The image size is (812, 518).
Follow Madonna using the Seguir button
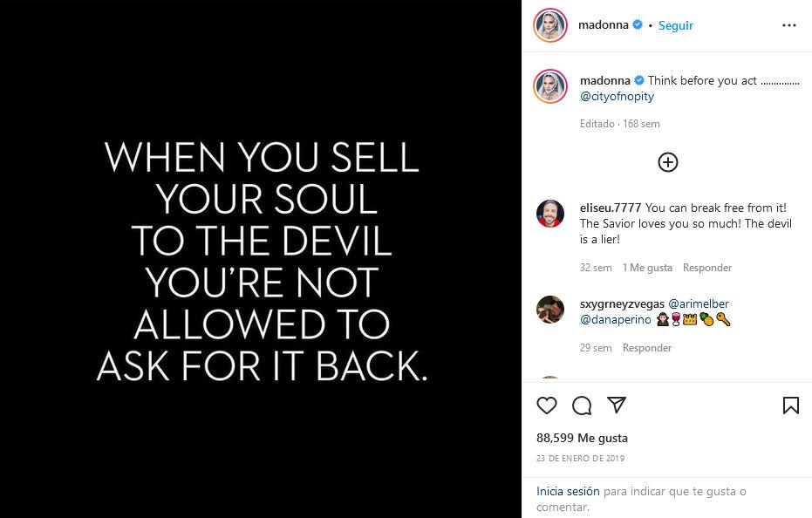676,25
